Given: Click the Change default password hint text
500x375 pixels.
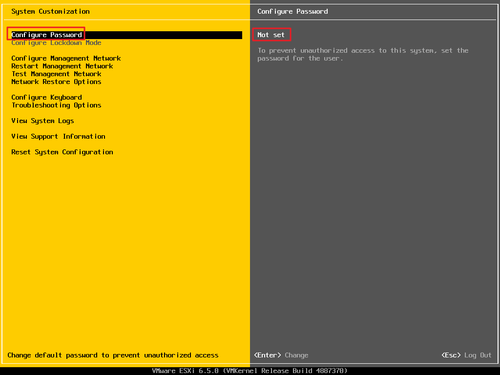Looking at the screenshot, I should point(113,355).
